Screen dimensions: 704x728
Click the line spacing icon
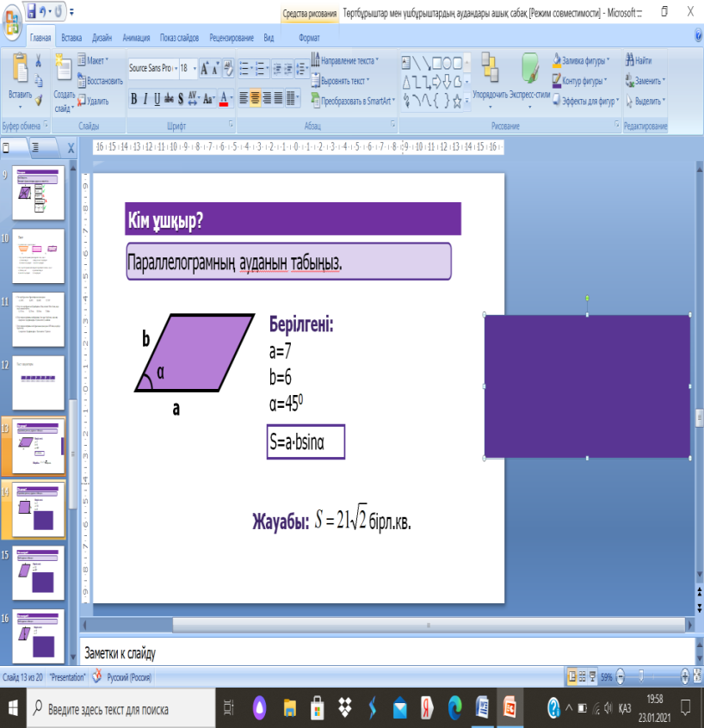302,69
